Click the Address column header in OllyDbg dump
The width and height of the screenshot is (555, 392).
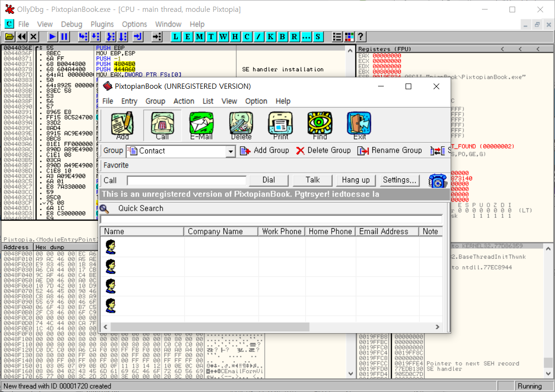[x=17, y=247]
